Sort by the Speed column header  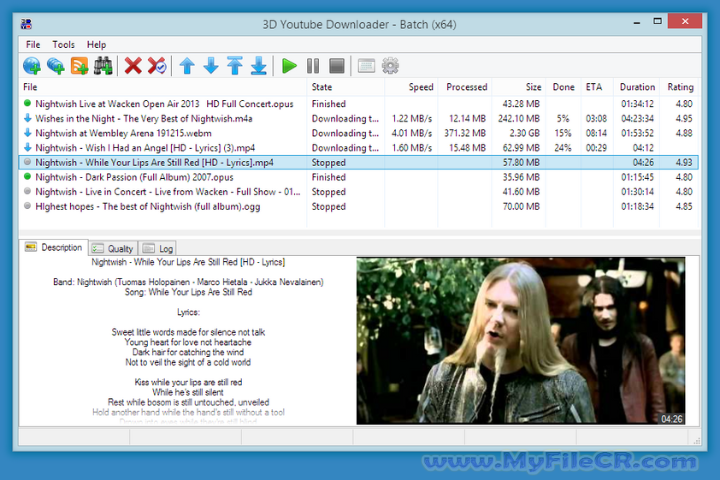tap(411, 87)
